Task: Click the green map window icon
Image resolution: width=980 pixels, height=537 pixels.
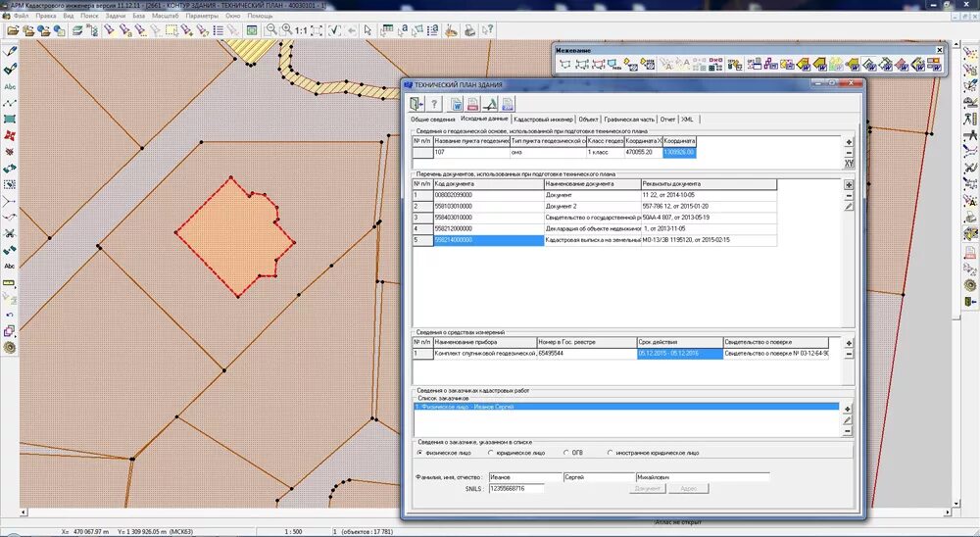Action: (x=252, y=30)
